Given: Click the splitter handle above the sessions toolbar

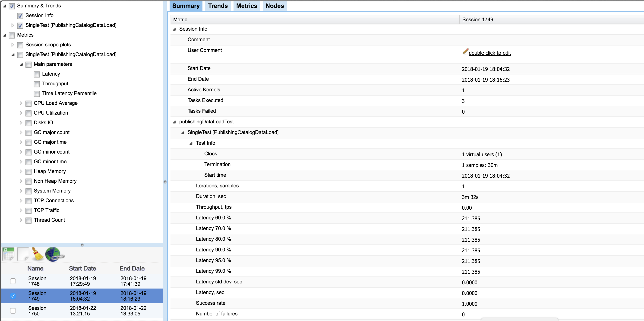Looking at the screenshot, I should point(82,245).
